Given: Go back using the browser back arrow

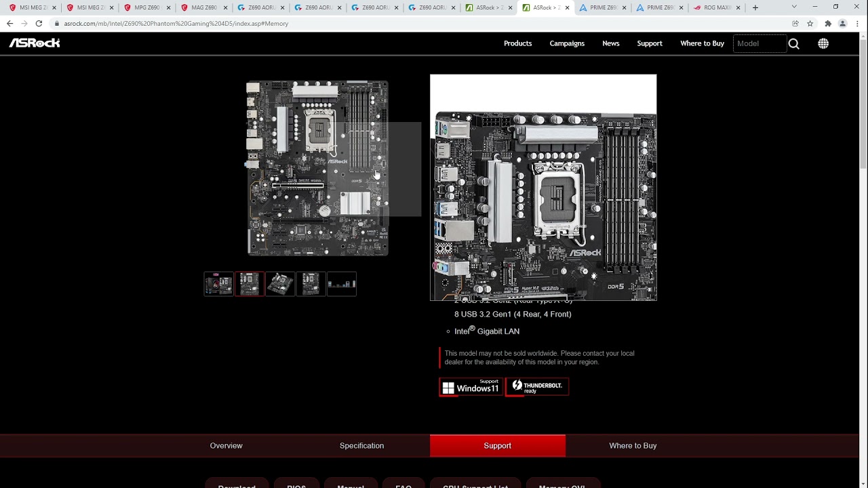Looking at the screenshot, I should pos(9,23).
